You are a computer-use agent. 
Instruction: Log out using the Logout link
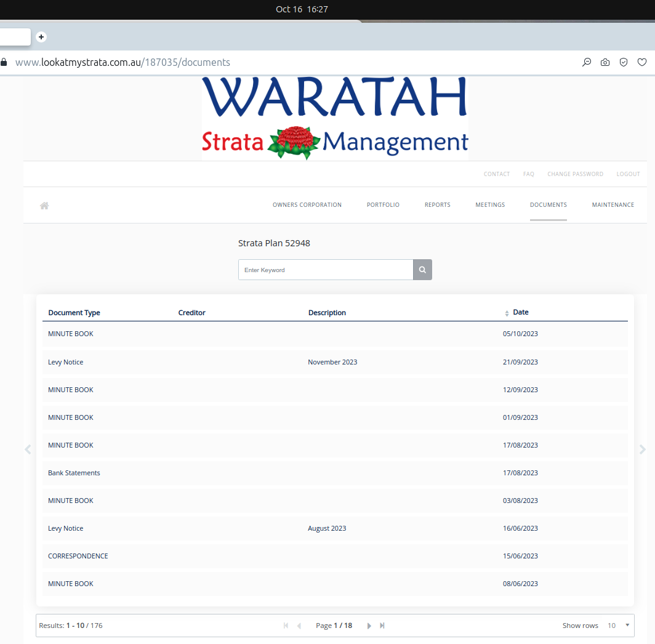click(628, 174)
